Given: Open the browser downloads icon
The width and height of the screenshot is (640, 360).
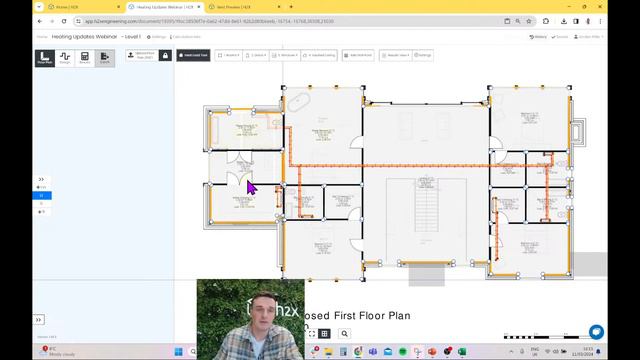Looking at the screenshot, I should click(564, 21).
